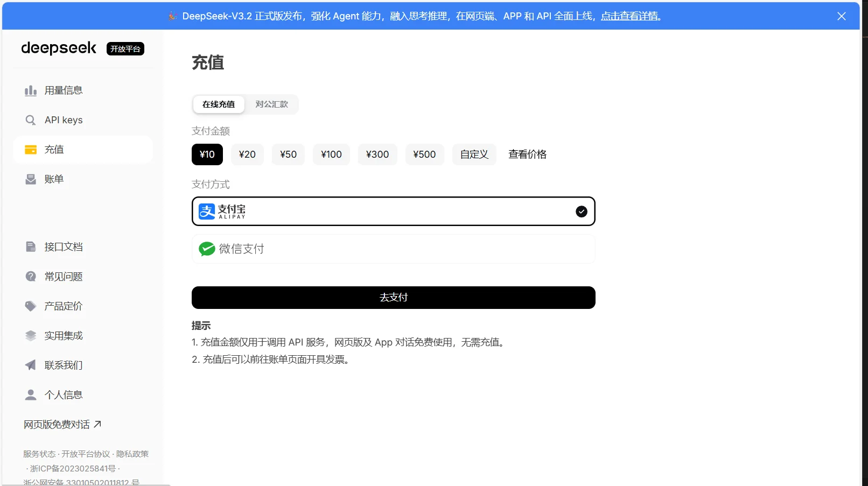Stay on the 在线充值 tab
Screen dimensions: 868x486
pos(218,104)
